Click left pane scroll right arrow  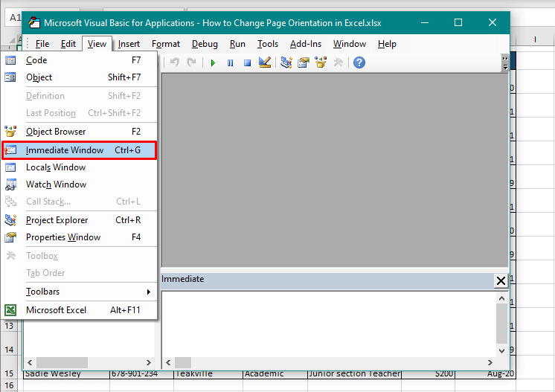(x=149, y=363)
